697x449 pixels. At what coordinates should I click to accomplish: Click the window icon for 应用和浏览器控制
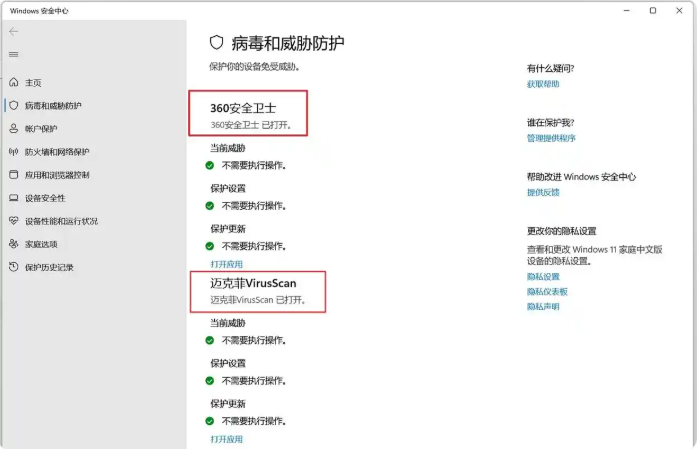point(14,175)
